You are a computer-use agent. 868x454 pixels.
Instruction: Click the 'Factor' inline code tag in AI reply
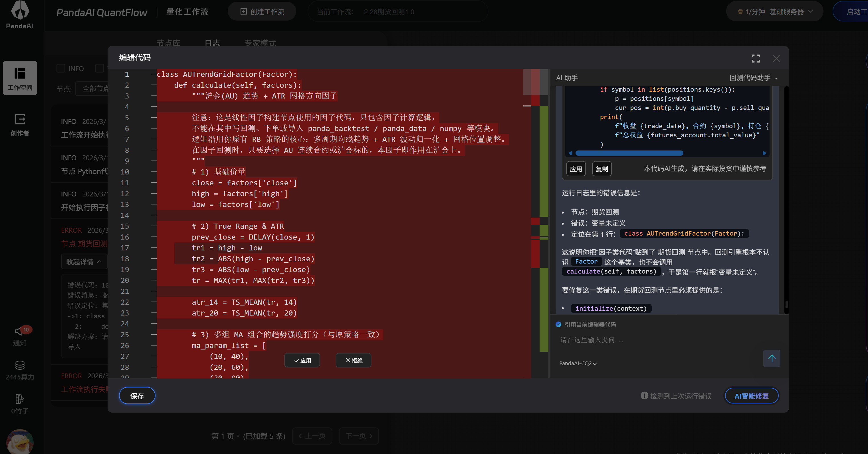(586, 261)
